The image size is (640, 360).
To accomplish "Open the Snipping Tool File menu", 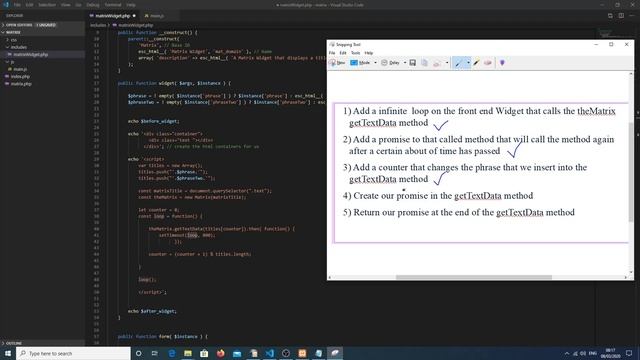I will (x=332, y=53).
